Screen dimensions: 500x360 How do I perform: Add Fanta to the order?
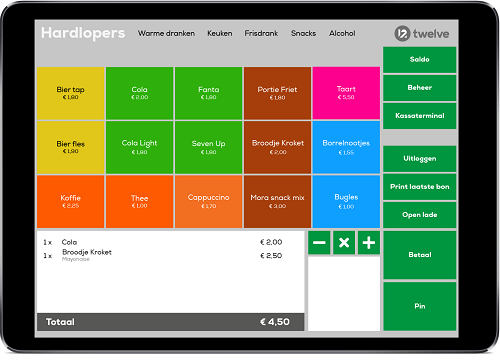(x=208, y=93)
